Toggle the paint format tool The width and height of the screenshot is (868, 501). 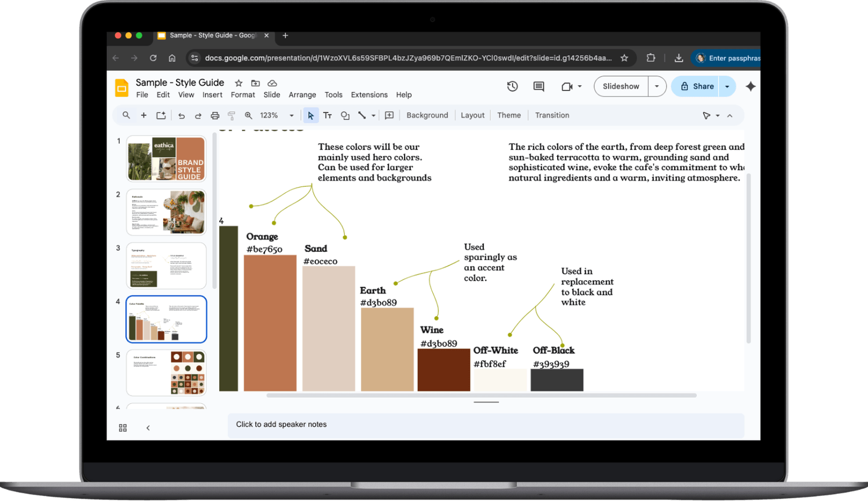[x=231, y=115]
